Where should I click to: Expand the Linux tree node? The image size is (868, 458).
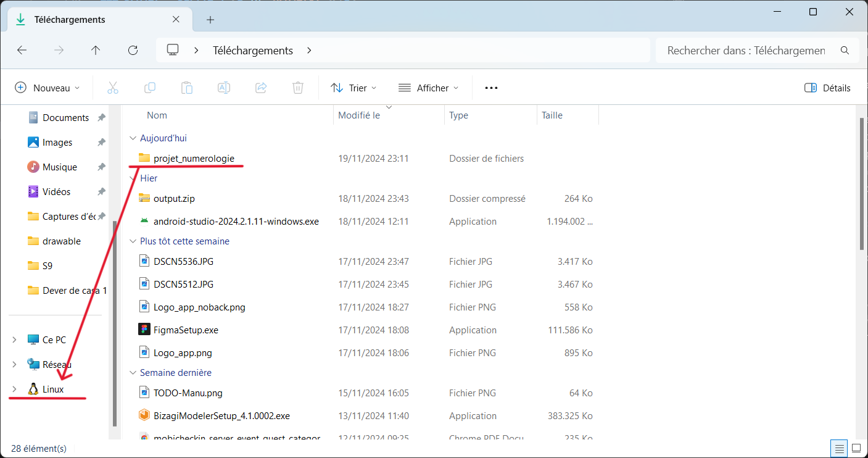(x=14, y=389)
